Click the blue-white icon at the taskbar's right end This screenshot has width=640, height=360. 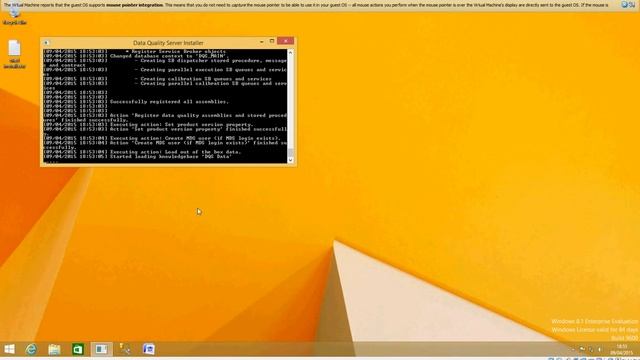149,349
